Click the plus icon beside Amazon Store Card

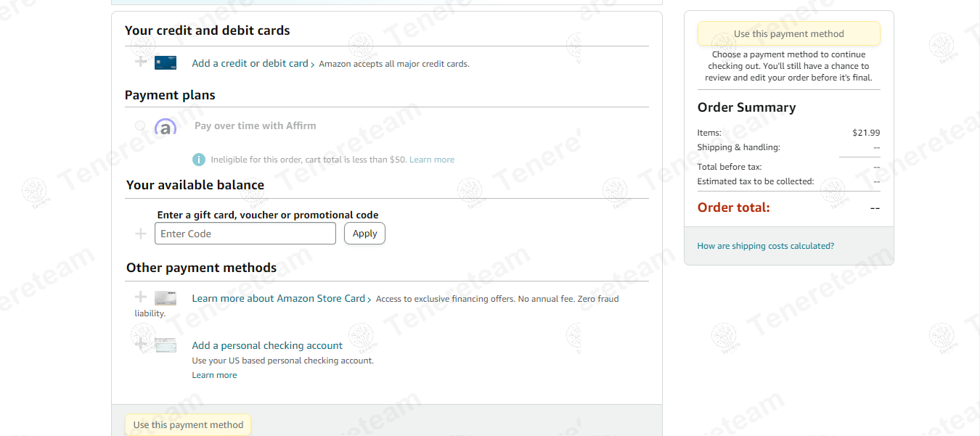coord(141,297)
